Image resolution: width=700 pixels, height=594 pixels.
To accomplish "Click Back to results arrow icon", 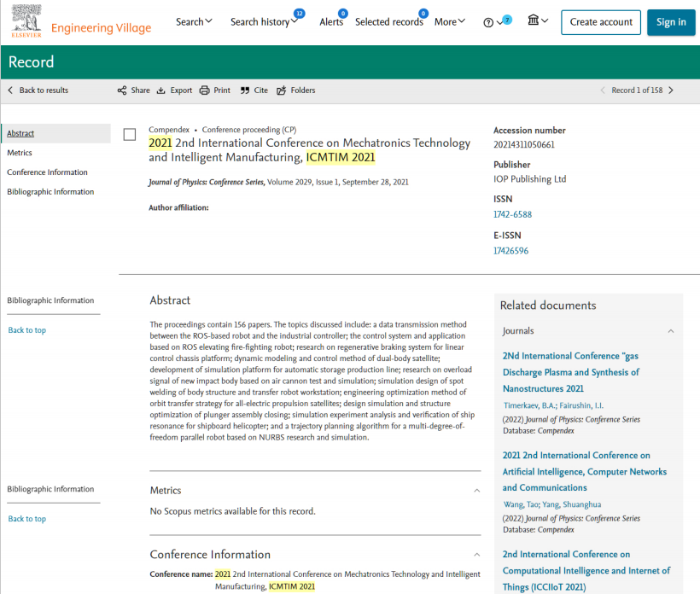I will coord(10,90).
